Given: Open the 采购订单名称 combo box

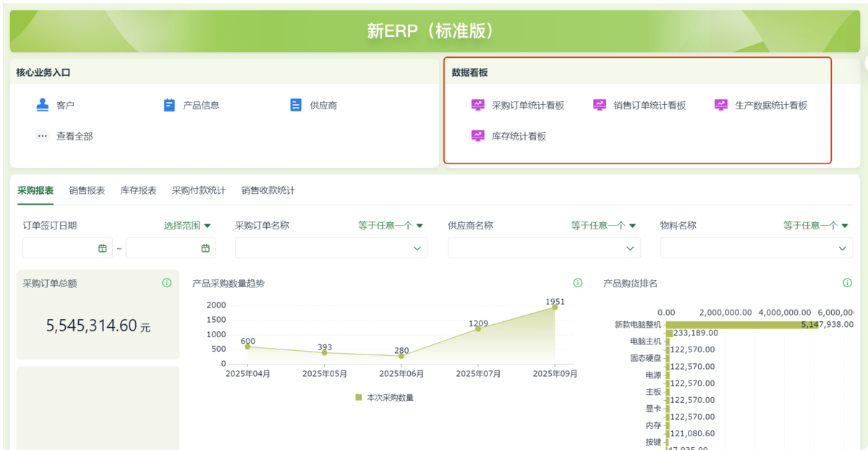Looking at the screenshot, I should [x=331, y=248].
